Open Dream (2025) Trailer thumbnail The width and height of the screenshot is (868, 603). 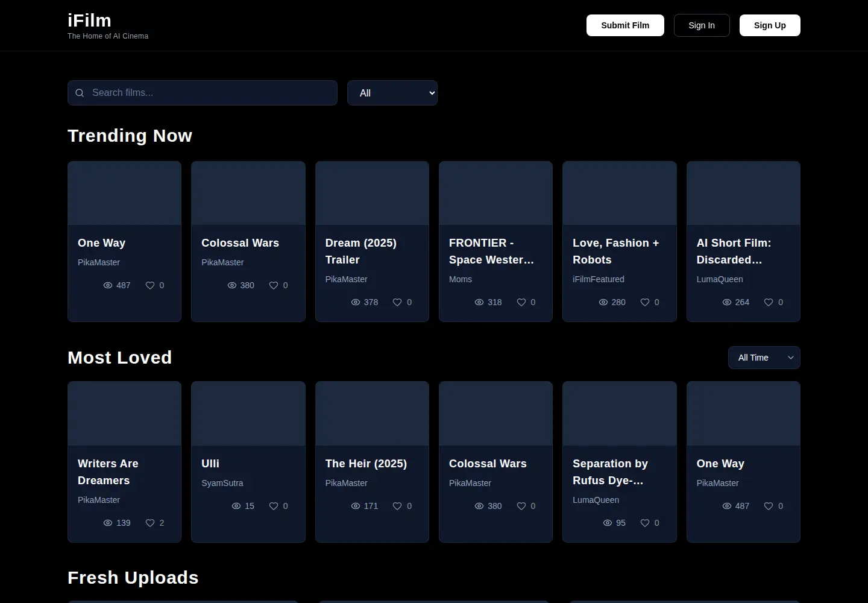tap(372, 193)
